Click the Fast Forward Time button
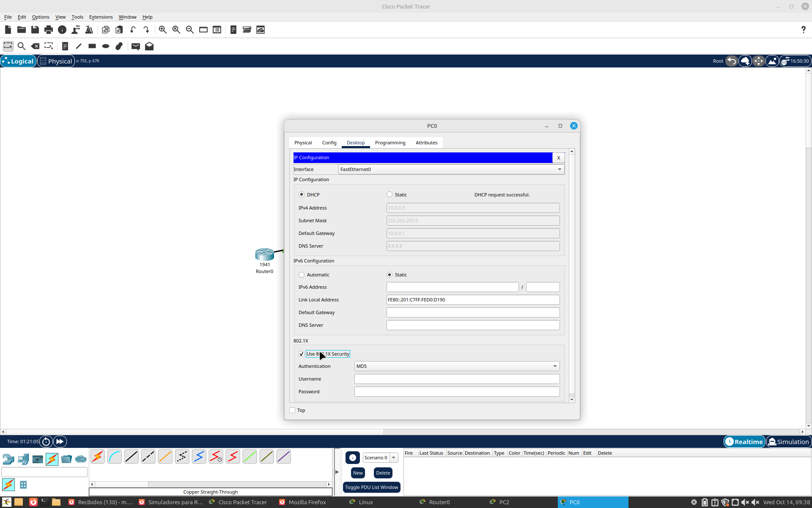The height and width of the screenshot is (508, 812). [x=60, y=442]
